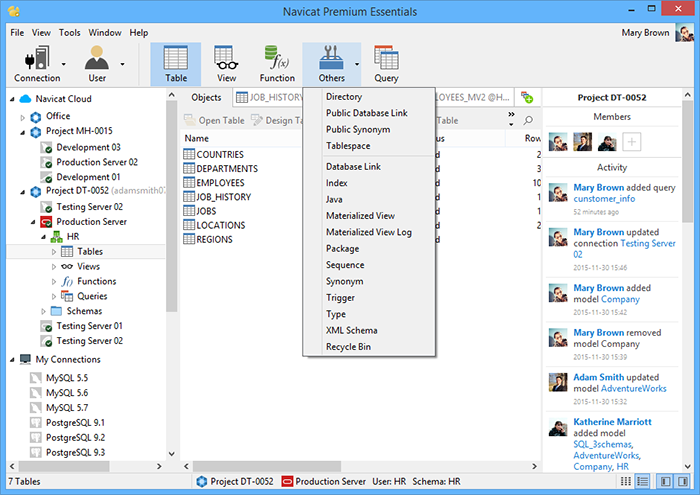Expand the Office project node
700x495 pixels.
(22, 118)
